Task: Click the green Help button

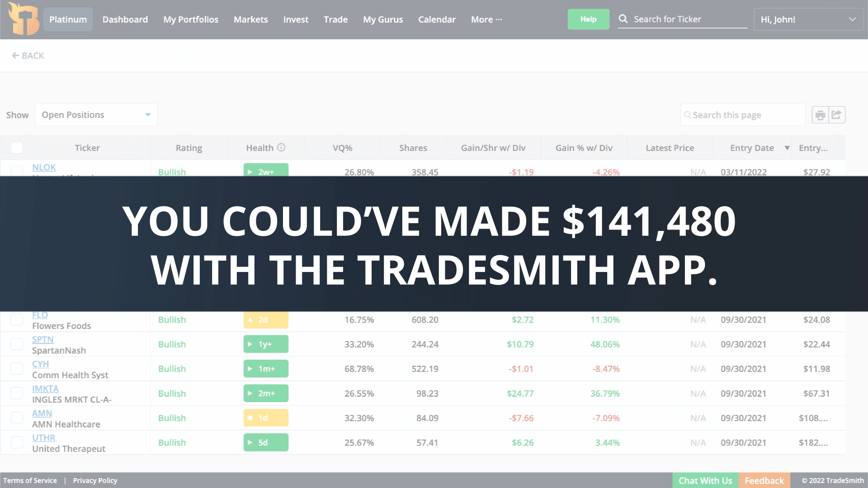Action: click(x=588, y=19)
